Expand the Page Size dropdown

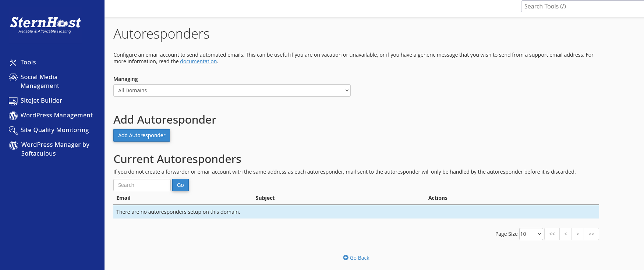pyautogui.click(x=531, y=234)
